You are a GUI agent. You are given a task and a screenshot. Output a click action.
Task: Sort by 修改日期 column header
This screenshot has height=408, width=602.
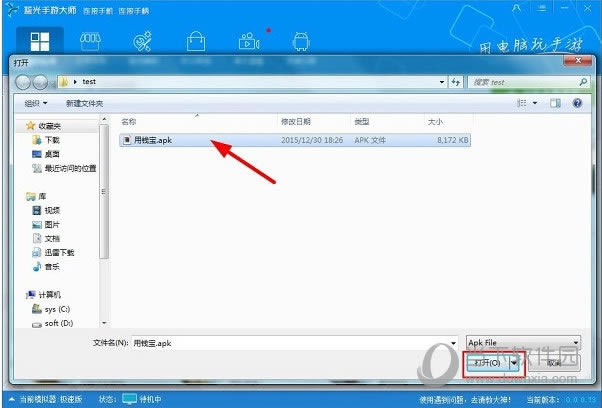(296, 122)
